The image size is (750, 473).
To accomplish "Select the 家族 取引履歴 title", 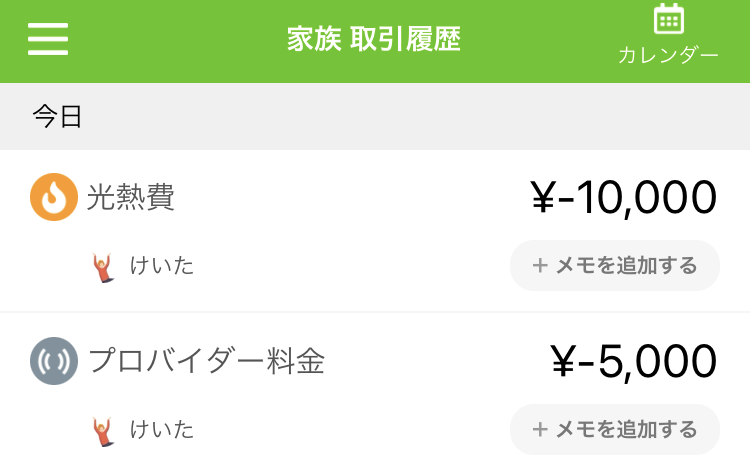I will 374,39.
